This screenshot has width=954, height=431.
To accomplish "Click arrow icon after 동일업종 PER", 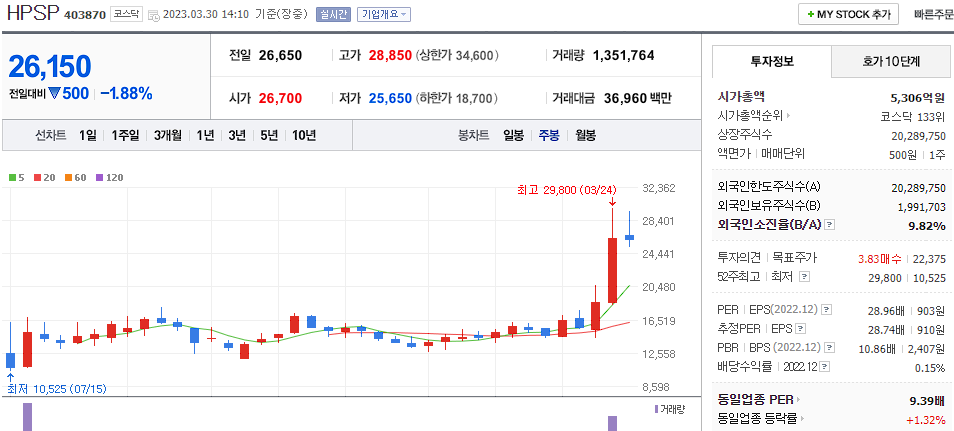I will (798, 400).
